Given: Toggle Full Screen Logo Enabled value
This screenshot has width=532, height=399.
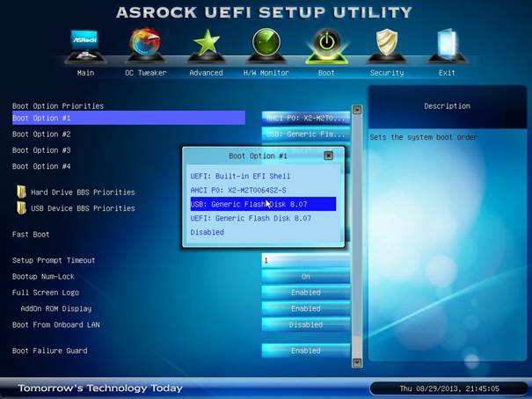Looking at the screenshot, I should [305, 293].
